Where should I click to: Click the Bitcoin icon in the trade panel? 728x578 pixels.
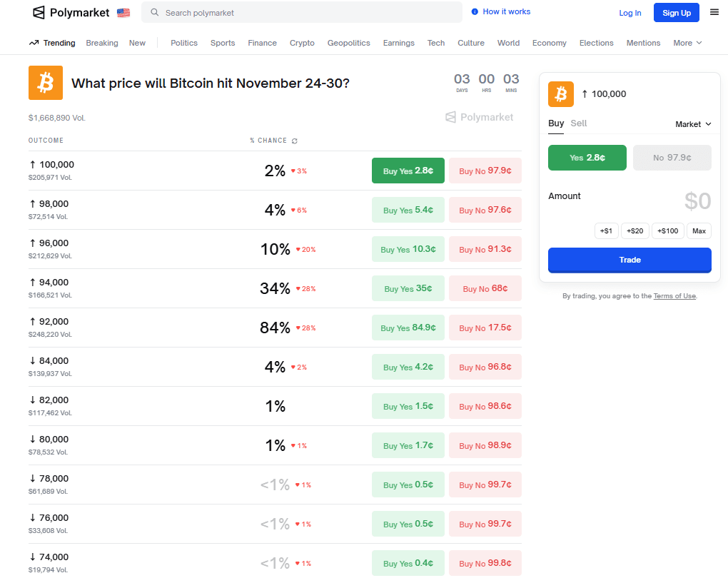tap(561, 94)
